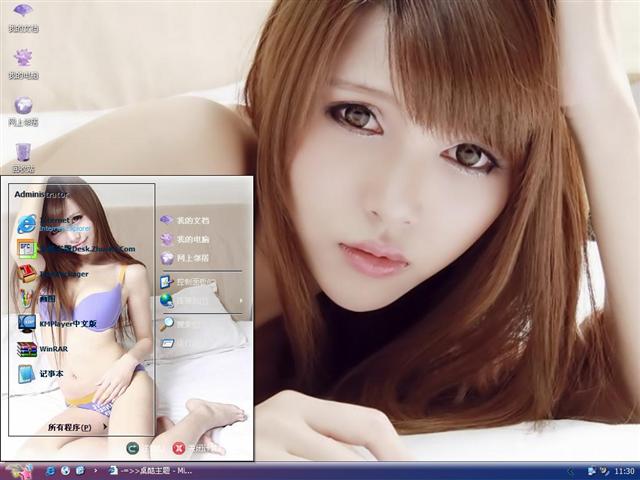Viewport: 640px width, 480px height.
Task: Open 网上邻居 in the Start menu
Action: pos(185,258)
